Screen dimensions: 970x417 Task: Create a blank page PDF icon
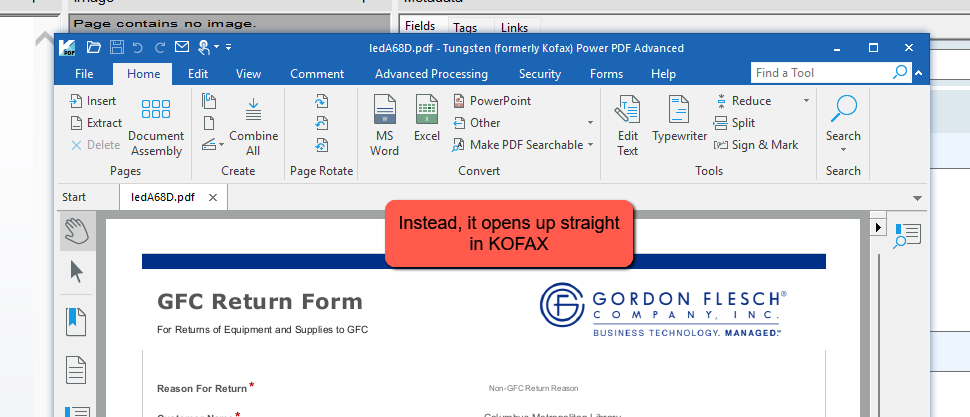[209, 123]
